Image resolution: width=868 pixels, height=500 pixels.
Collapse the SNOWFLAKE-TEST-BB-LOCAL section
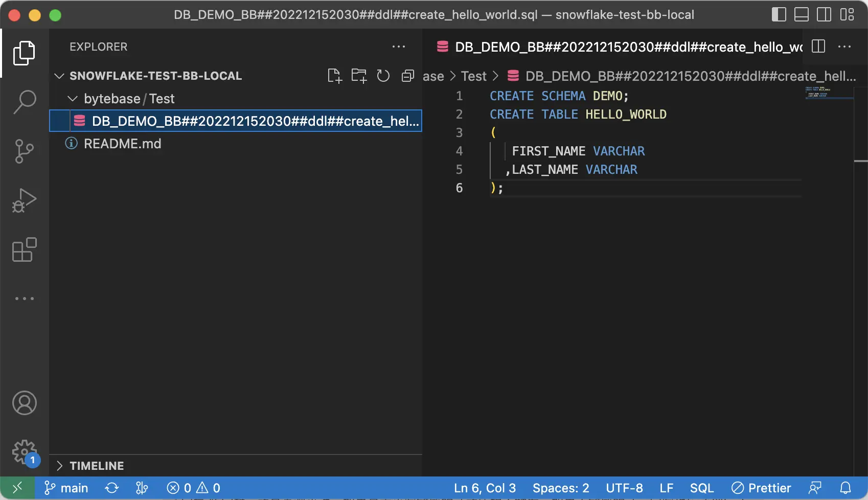[59, 76]
